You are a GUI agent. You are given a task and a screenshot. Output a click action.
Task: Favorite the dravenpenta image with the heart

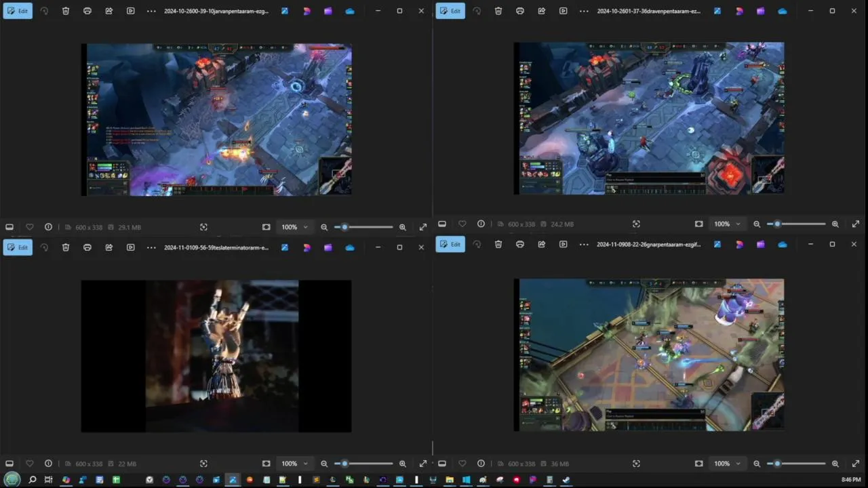[x=462, y=224]
